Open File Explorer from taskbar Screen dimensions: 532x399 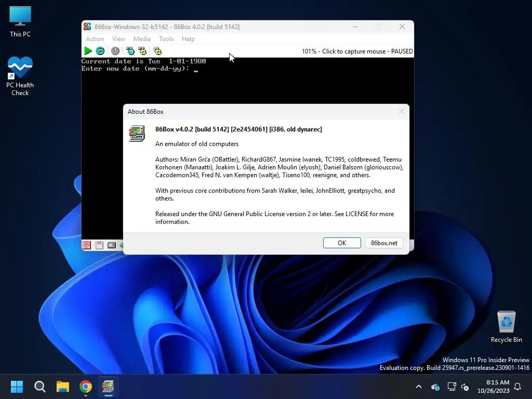pos(63,387)
